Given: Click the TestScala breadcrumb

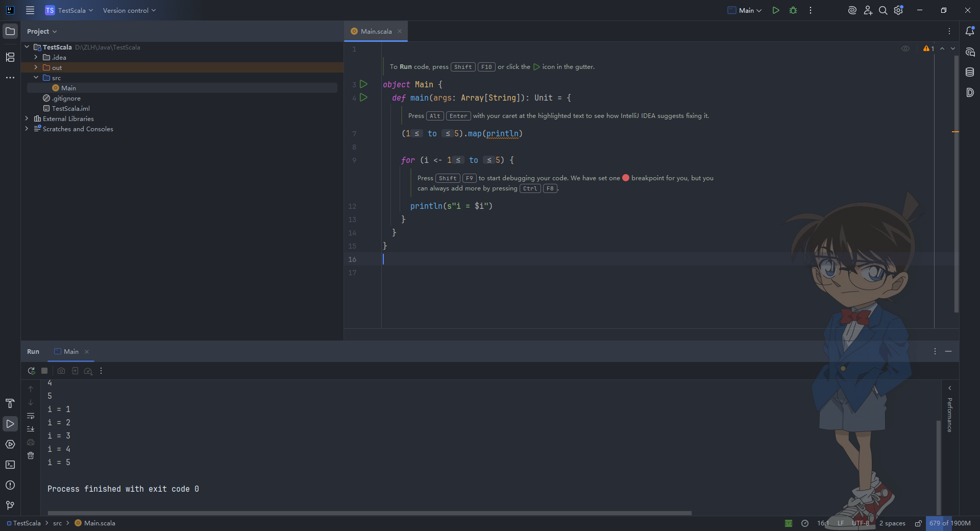Looking at the screenshot, I should click(x=23, y=523).
